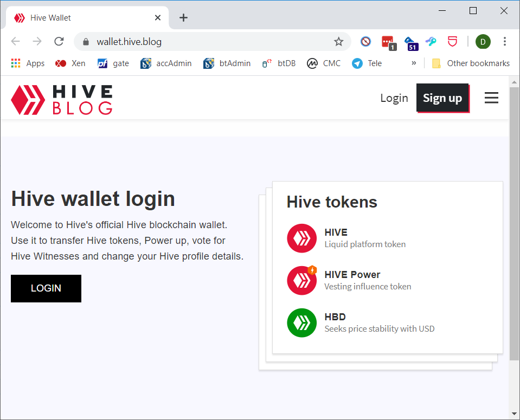Click the HIVE Power token icon

[x=302, y=280]
